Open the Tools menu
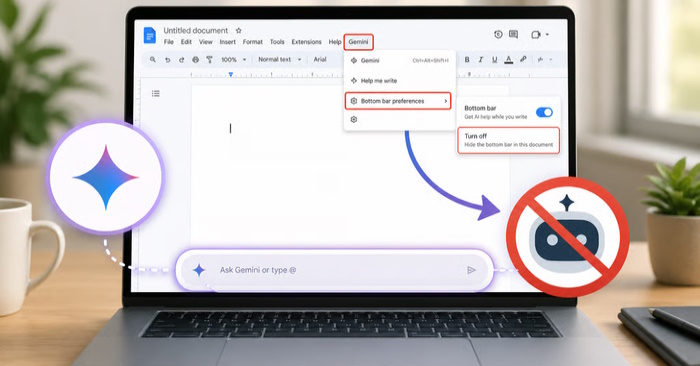 277,42
